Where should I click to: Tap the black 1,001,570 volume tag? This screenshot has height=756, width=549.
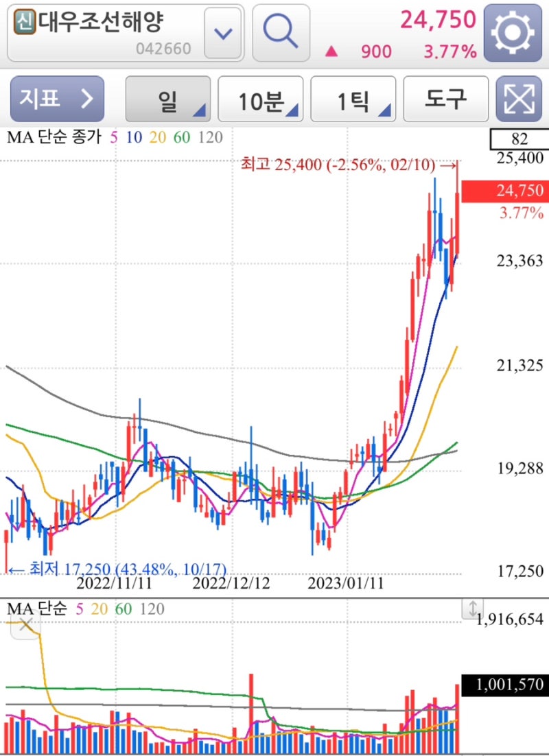tap(505, 685)
